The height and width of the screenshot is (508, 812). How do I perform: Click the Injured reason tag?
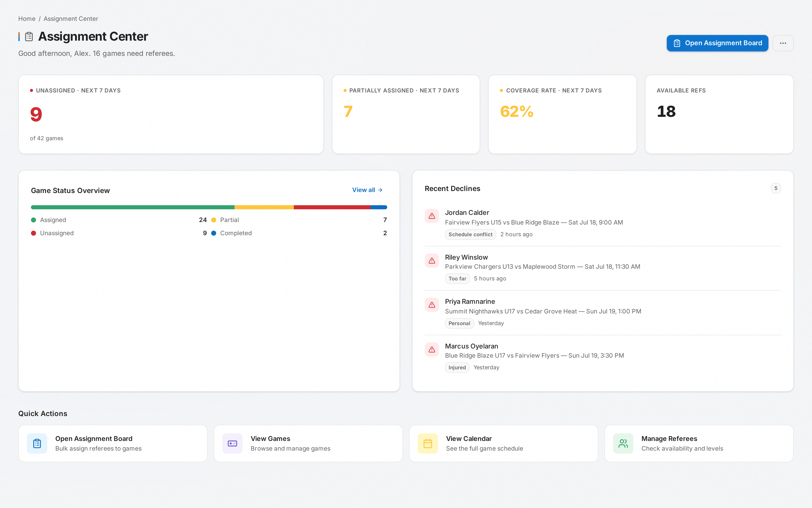pyautogui.click(x=457, y=368)
